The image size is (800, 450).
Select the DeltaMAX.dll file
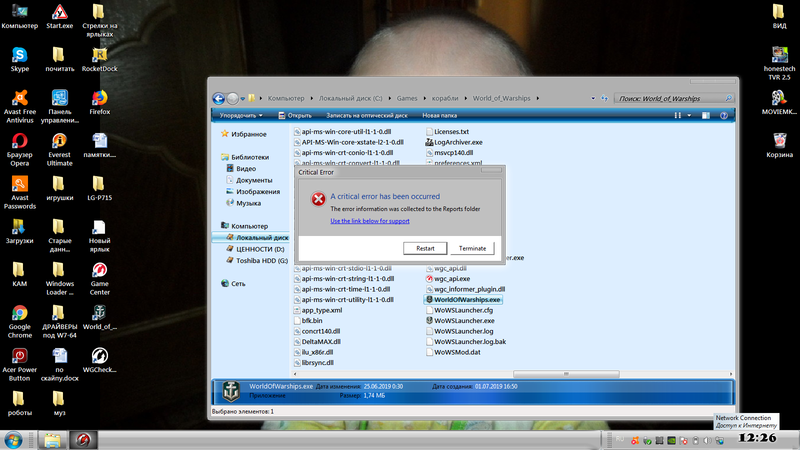pos(316,342)
